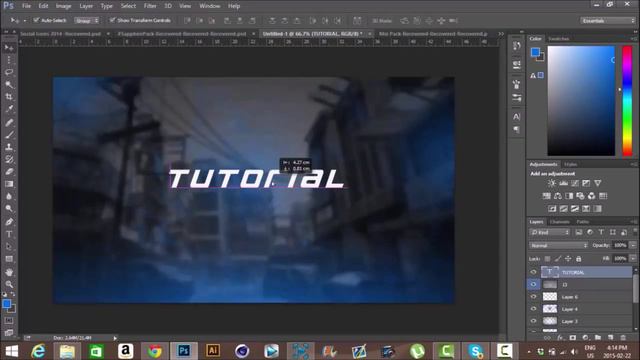
Task: Toggle lock all padlock
Action: tap(578, 259)
